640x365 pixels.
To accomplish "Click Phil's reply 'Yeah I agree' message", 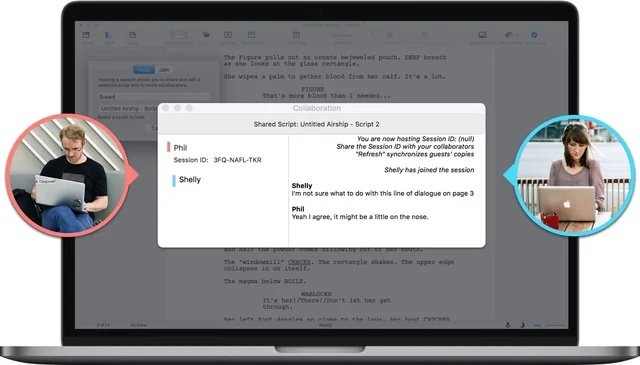I will (360, 217).
